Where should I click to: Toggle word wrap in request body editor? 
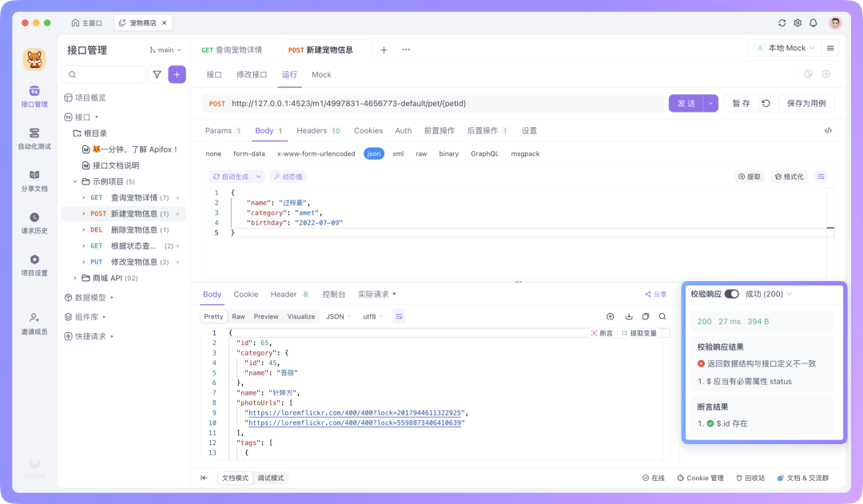[821, 177]
